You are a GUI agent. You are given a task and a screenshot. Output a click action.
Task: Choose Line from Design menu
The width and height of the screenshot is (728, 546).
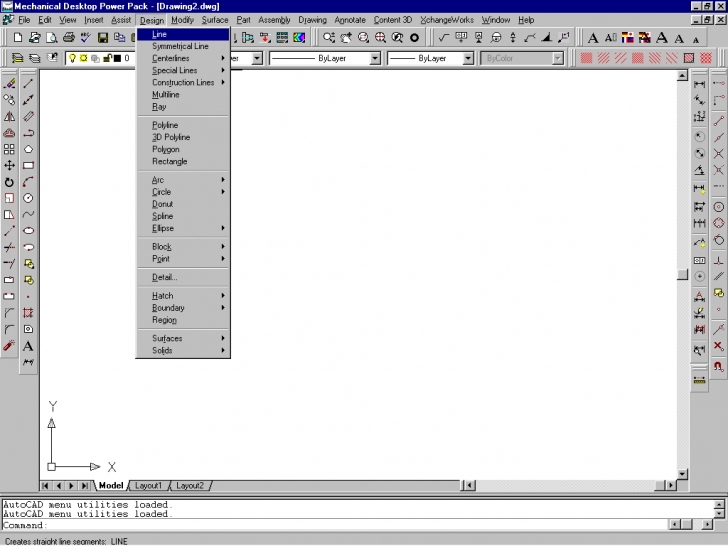[183, 34]
